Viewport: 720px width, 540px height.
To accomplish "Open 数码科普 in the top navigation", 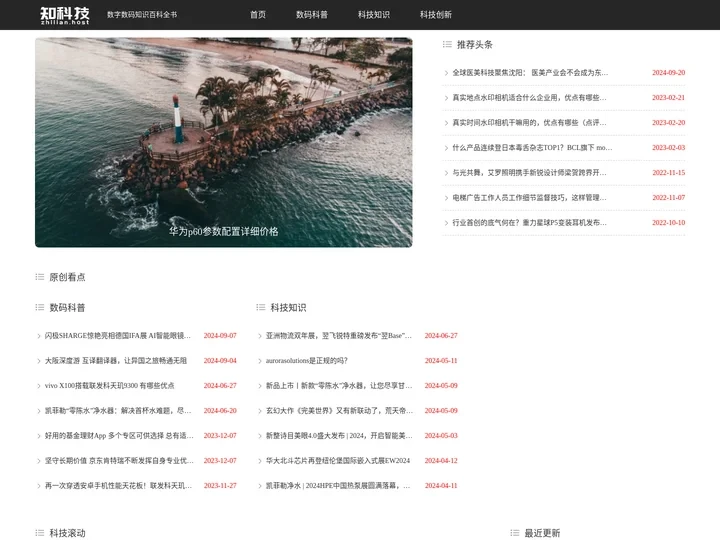I will point(312,15).
